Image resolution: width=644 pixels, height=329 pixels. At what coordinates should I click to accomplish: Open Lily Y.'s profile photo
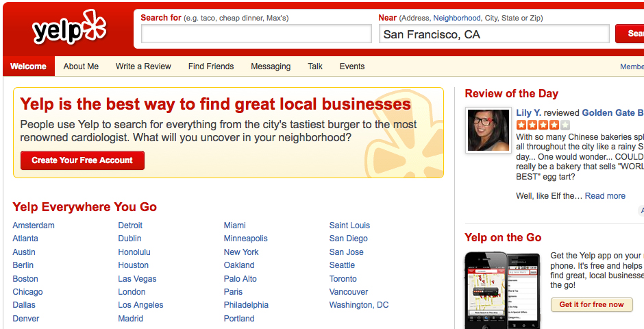coord(488,130)
